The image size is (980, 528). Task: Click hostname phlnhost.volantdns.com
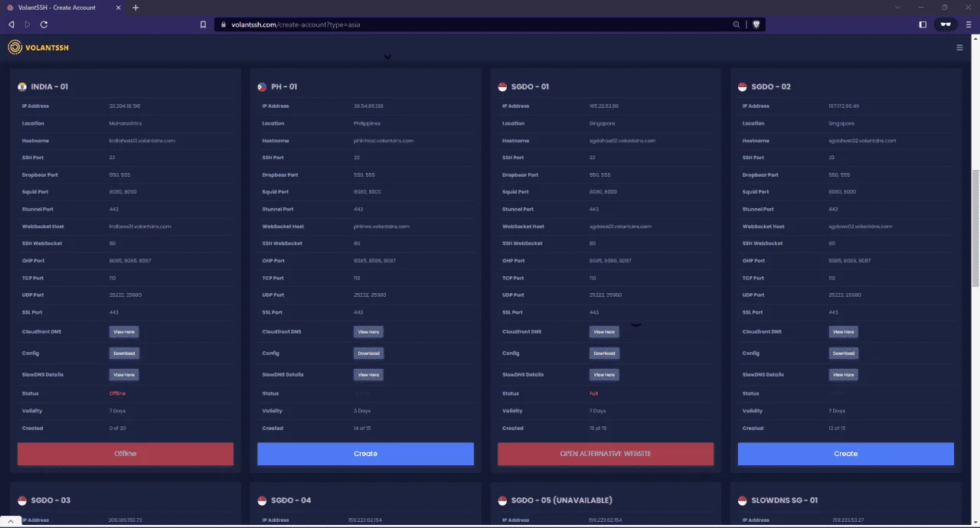click(x=384, y=141)
